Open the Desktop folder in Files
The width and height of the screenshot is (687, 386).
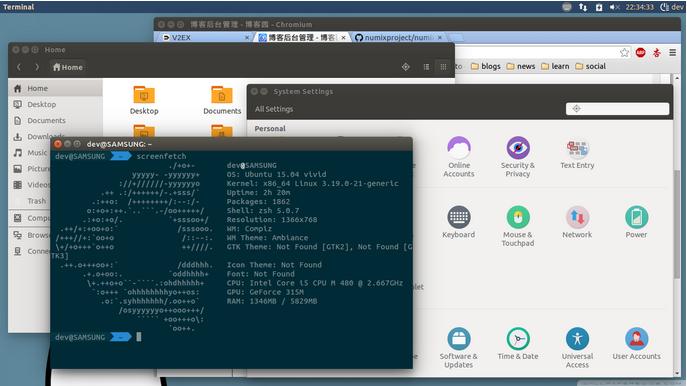[x=144, y=100]
